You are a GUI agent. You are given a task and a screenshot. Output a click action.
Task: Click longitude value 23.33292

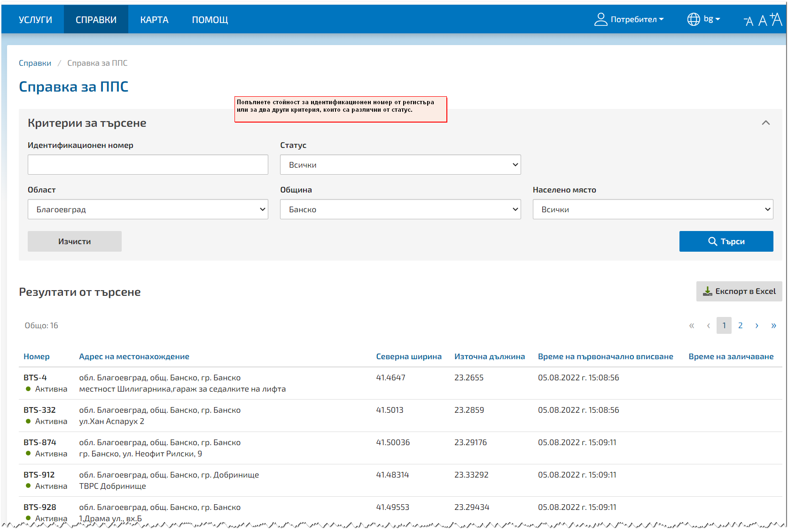click(x=471, y=475)
